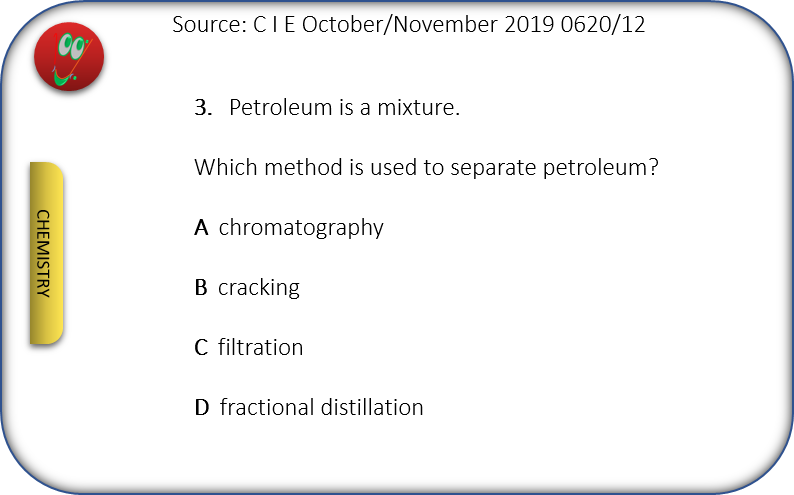Screen dimensions: 794x495
Task: Click the letter D option label
Action: click(x=202, y=407)
